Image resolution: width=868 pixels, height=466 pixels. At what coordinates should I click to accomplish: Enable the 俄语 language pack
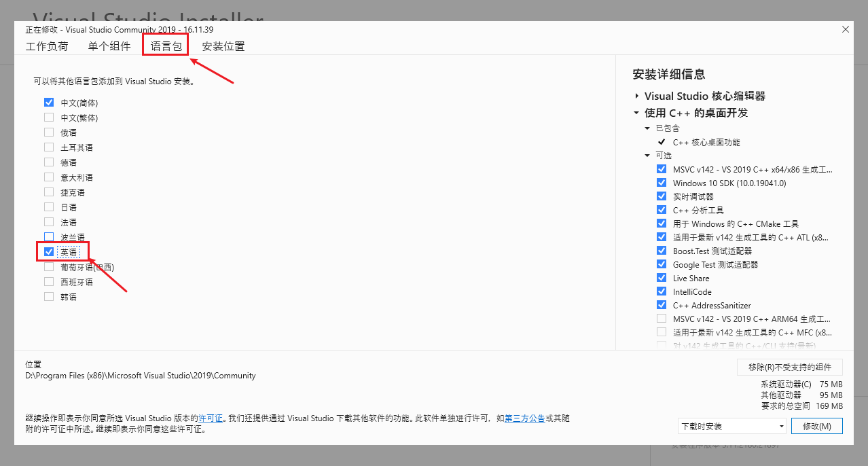pyautogui.click(x=49, y=132)
